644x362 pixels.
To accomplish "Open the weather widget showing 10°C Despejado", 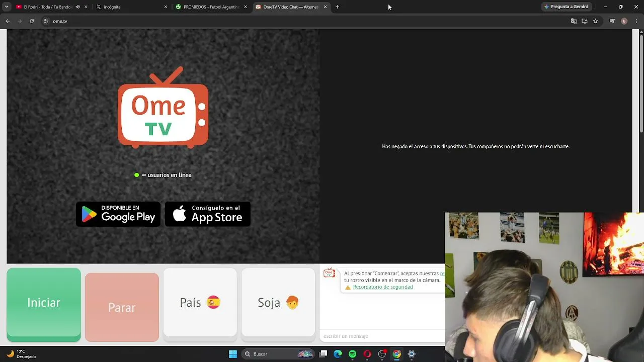I will pyautogui.click(x=21, y=354).
